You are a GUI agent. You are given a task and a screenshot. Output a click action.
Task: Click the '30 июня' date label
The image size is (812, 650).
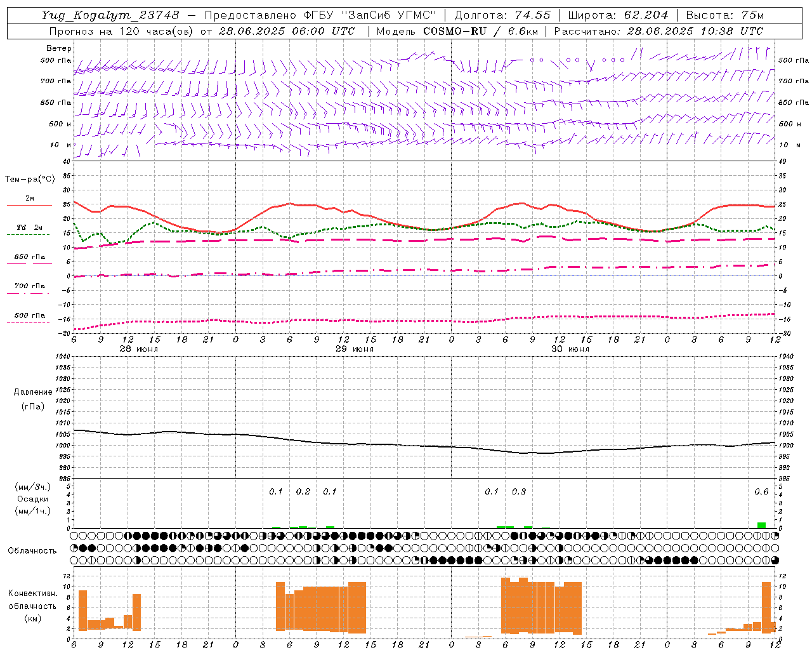pos(570,349)
